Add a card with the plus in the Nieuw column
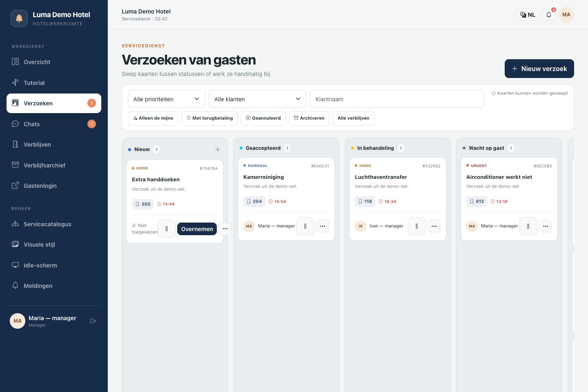 click(218, 149)
